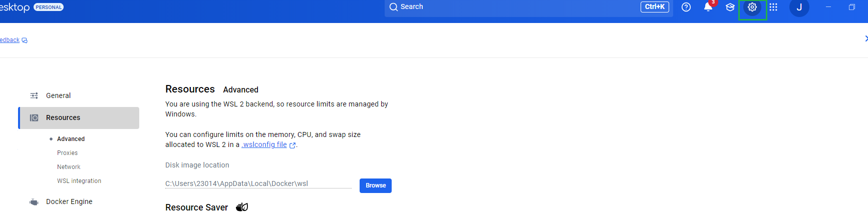Click the disk image location path field

tap(258, 183)
